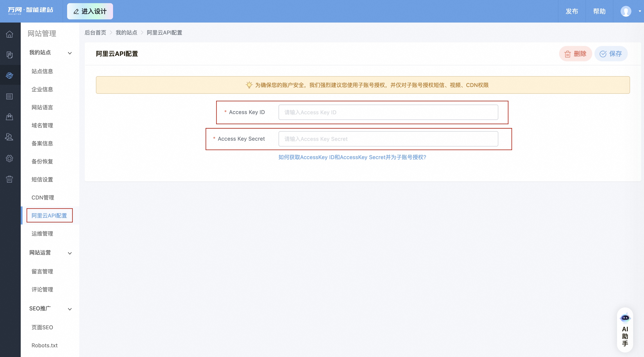This screenshot has height=357, width=644.
Task: Open the recycle bin trash icon
Action: pos(9,179)
